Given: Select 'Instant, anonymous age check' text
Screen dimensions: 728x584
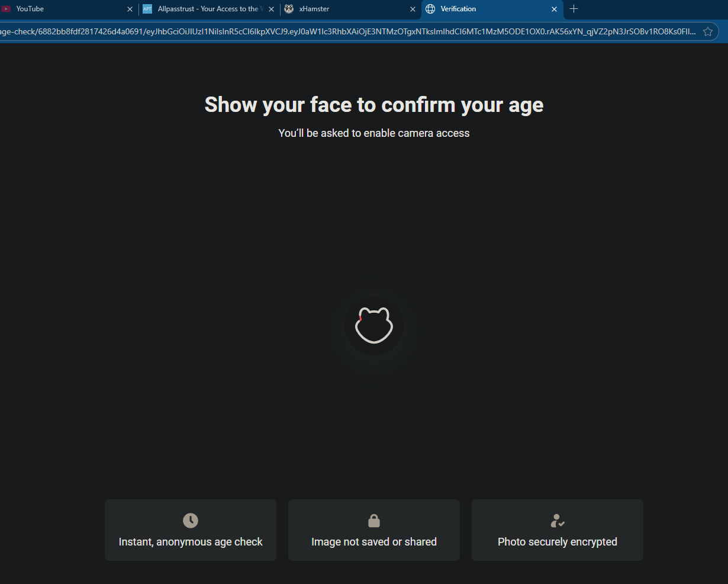Looking at the screenshot, I should click(x=191, y=542).
